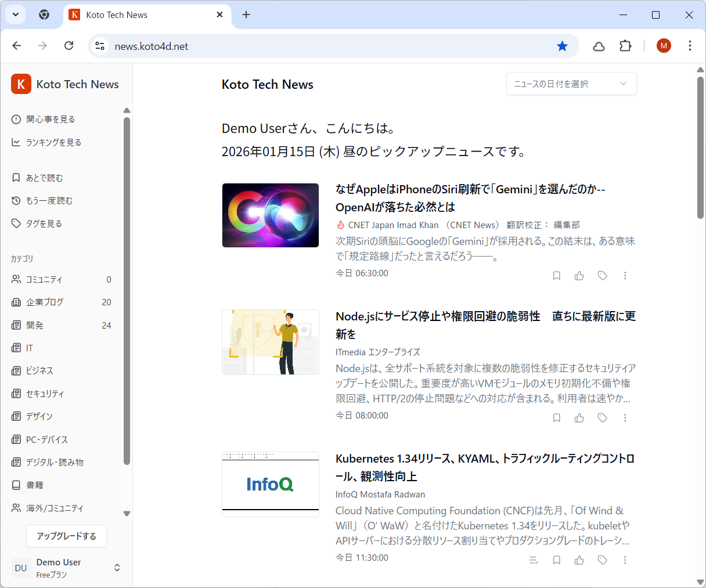706x588 pixels.
Task: Click the Apple Siri article thumbnail
Action: point(271,215)
